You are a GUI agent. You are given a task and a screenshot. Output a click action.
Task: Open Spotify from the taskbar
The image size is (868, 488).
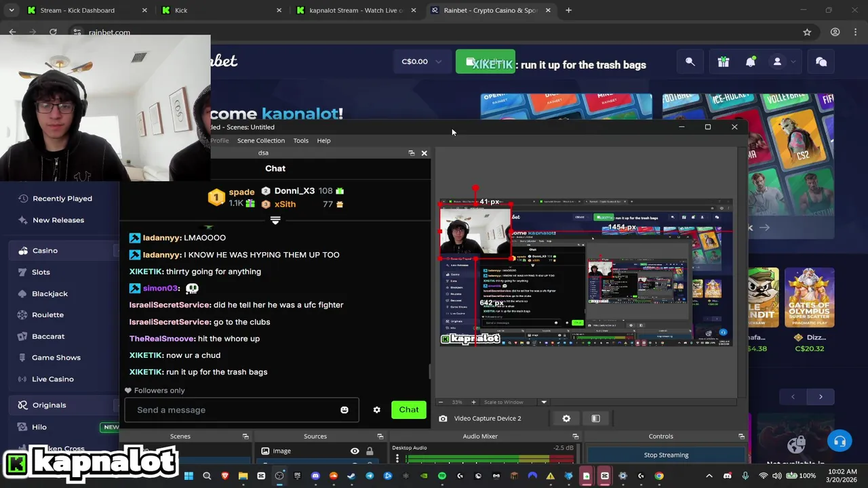[442, 476]
